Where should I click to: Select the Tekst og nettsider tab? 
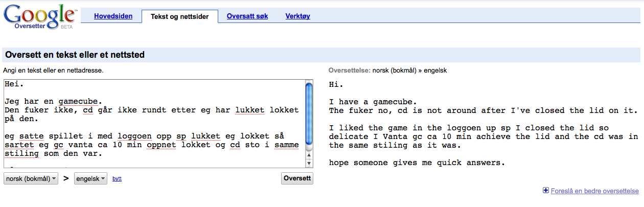pyautogui.click(x=179, y=16)
